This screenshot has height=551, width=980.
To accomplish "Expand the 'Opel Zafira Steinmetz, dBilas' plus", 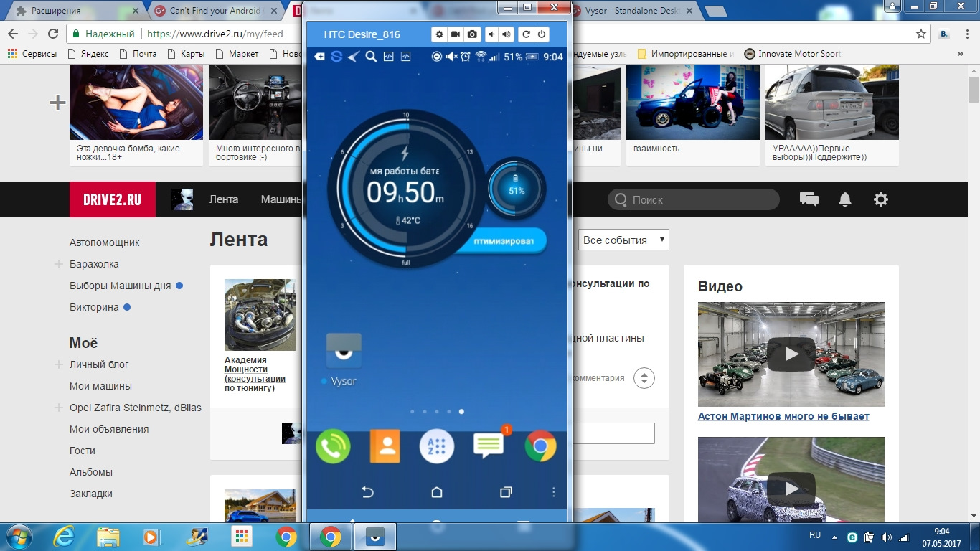I will [59, 408].
